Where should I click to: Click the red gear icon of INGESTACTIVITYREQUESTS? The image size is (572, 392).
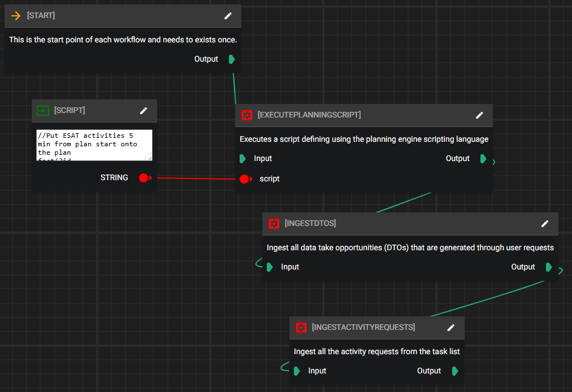301,328
